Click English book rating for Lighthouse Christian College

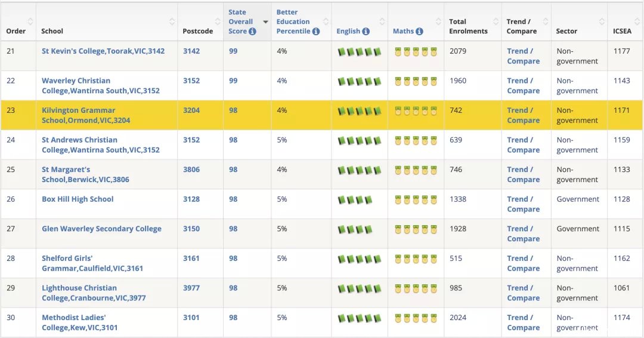pos(360,288)
